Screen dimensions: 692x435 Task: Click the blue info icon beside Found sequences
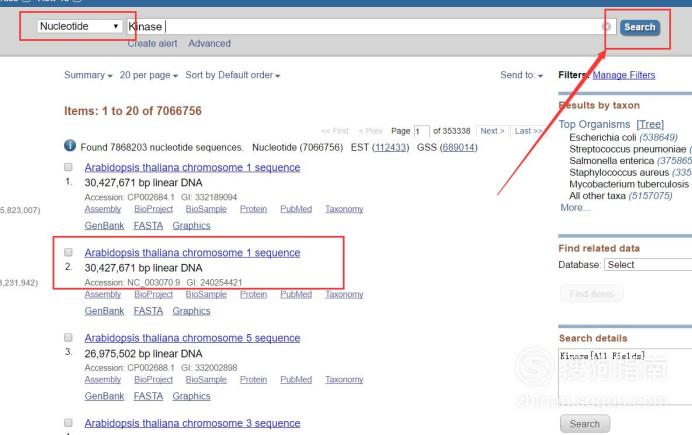coord(70,145)
